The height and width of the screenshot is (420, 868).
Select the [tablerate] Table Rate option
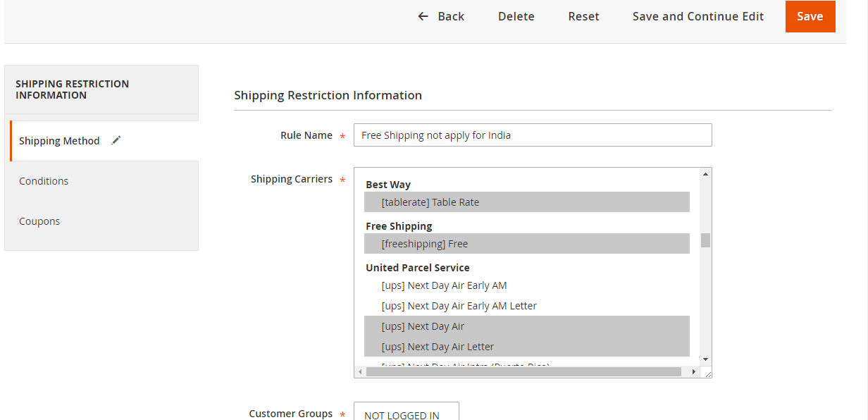click(430, 202)
